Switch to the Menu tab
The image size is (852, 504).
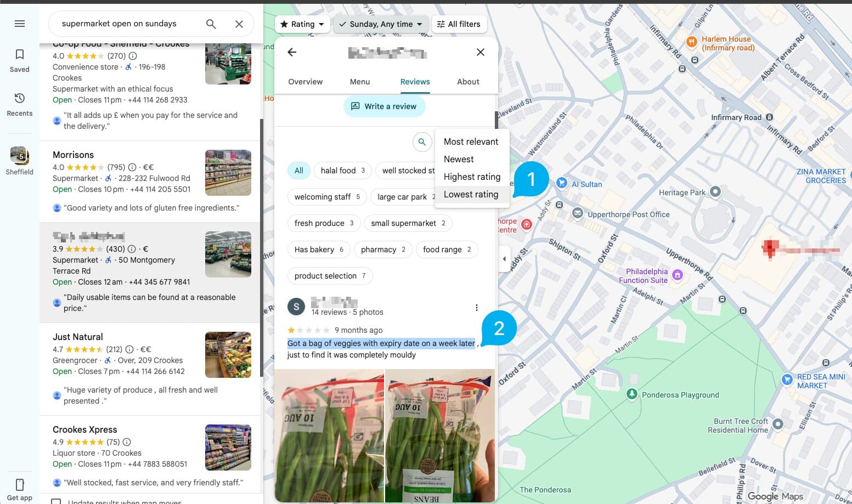(x=360, y=82)
